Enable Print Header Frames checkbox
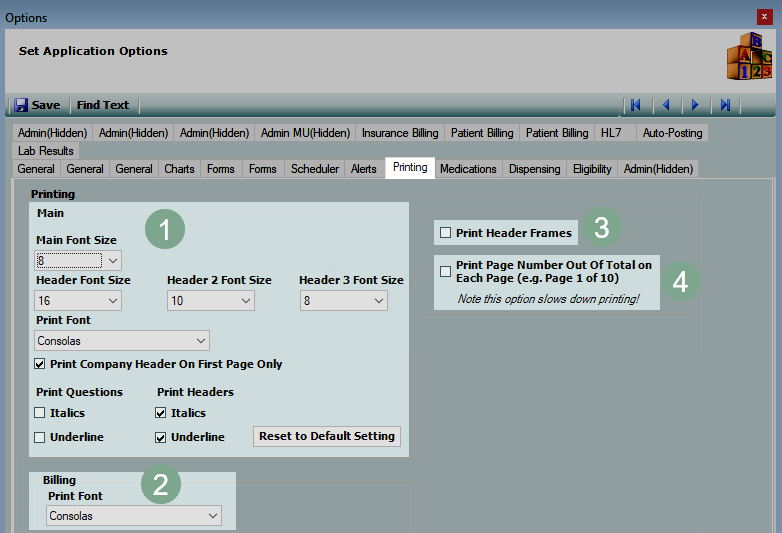The width and height of the screenshot is (782, 533). [446, 233]
